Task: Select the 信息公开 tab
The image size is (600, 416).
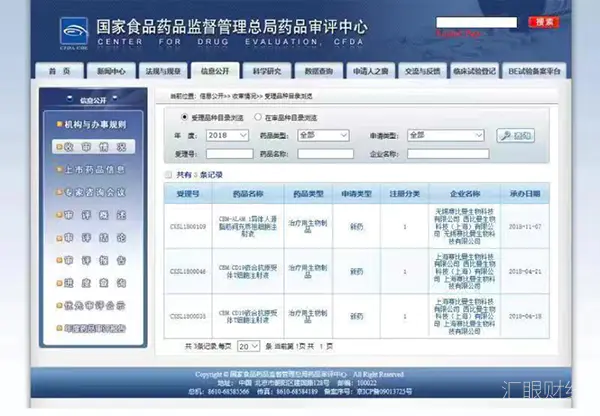Action: 215,71
